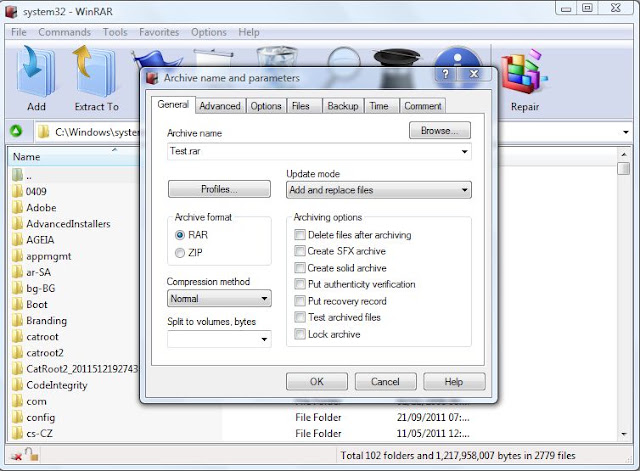Image resolution: width=640 pixels, height=471 pixels.
Task: Click the dialog Help button
Action: (x=454, y=382)
